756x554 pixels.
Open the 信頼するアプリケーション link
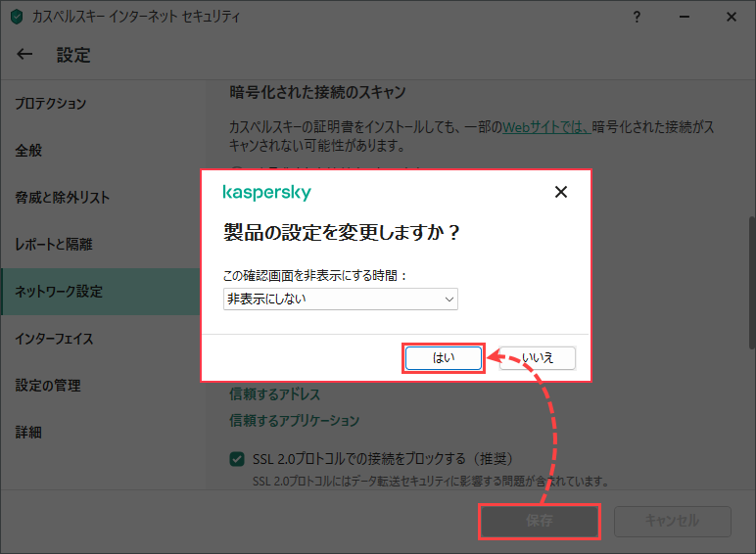[x=295, y=420]
